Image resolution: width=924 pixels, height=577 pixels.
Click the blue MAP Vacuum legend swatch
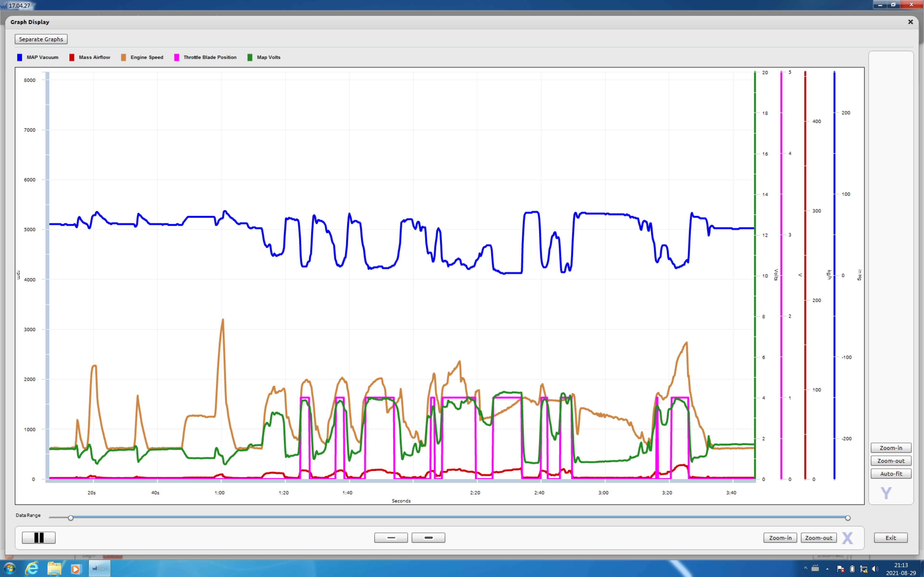coord(19,57)
